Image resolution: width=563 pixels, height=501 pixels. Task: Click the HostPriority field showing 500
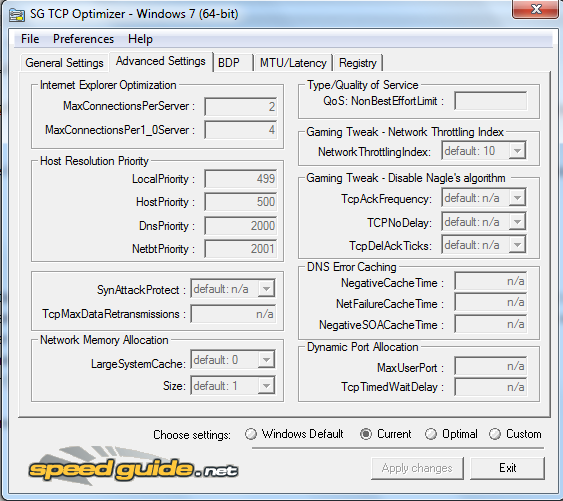(x=241, y=201)
